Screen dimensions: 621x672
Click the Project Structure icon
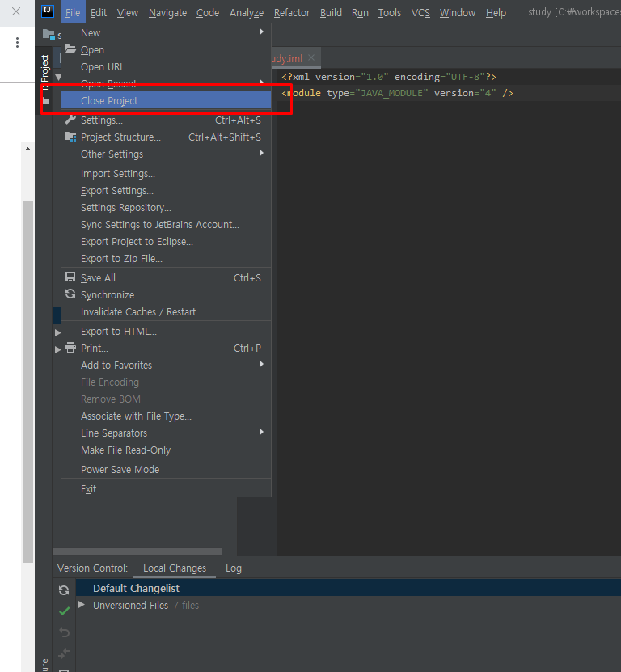coord(70,137)
